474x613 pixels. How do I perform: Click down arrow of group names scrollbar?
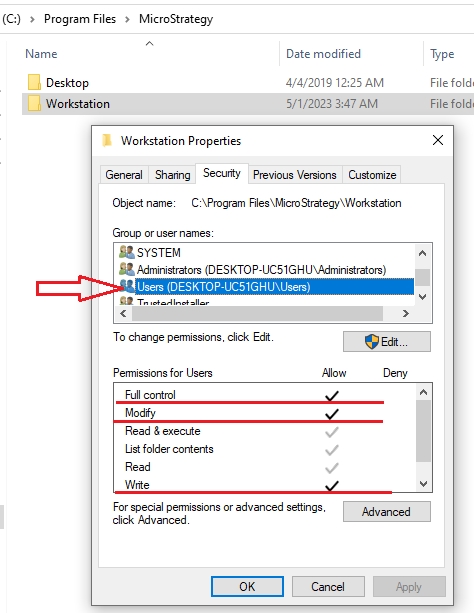422,297
